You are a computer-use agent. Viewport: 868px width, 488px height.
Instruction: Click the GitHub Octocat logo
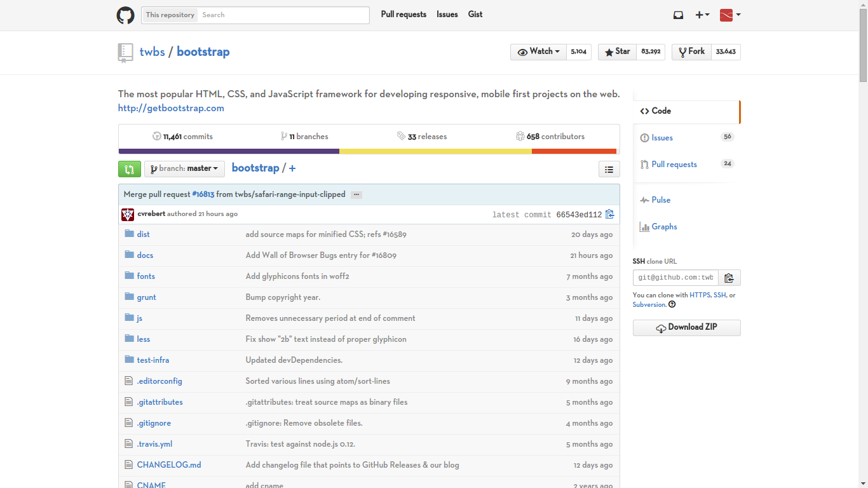tap(125, 15)
